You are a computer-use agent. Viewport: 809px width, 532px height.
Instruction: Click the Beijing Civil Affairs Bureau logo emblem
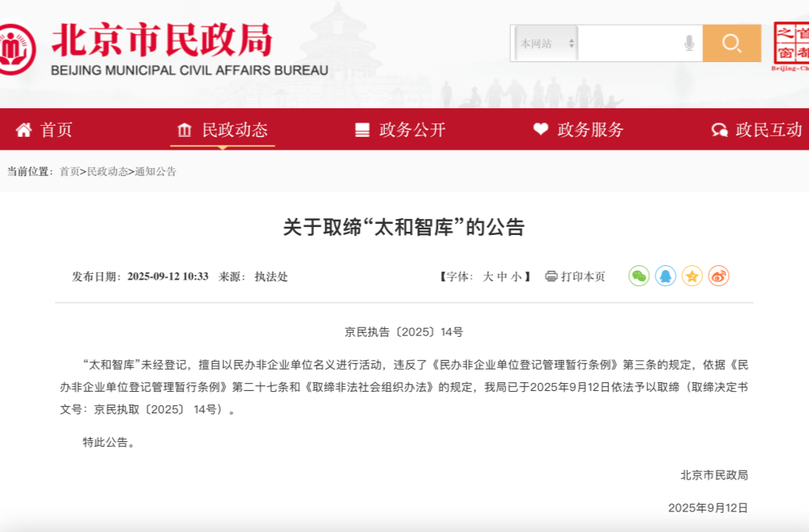pos(17,49)
